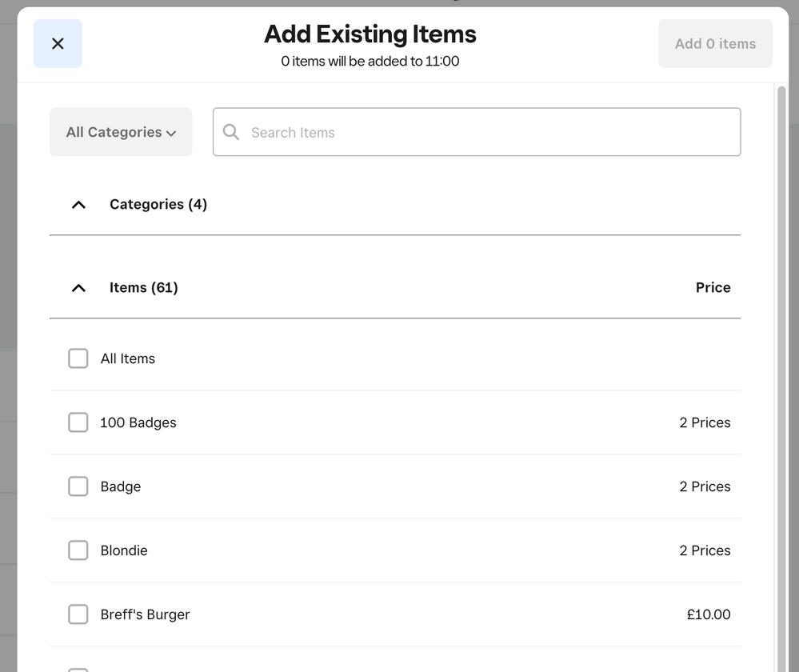Screen dimensions: 799x672
Task: Collapse the Items section chevron
Action: click(78, 288)
